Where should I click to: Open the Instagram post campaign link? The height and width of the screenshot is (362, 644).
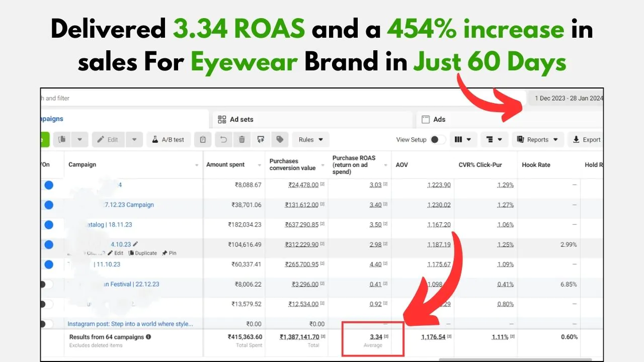pos(130,324)
